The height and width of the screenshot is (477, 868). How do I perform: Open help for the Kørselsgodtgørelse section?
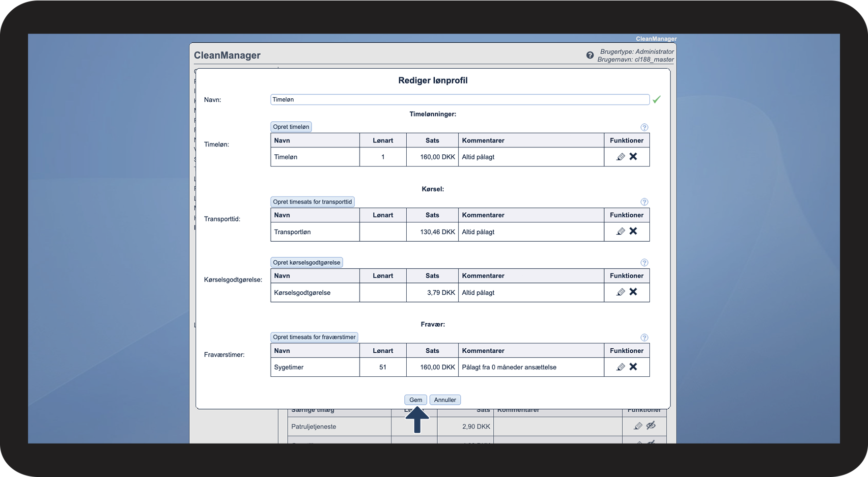pos(644,263)
